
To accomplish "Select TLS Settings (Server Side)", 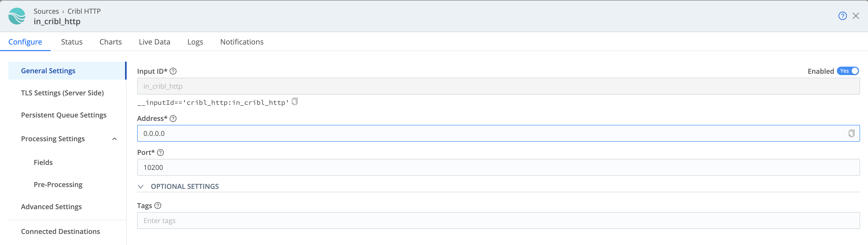I will pyautogui.click(x=62, y=92).
